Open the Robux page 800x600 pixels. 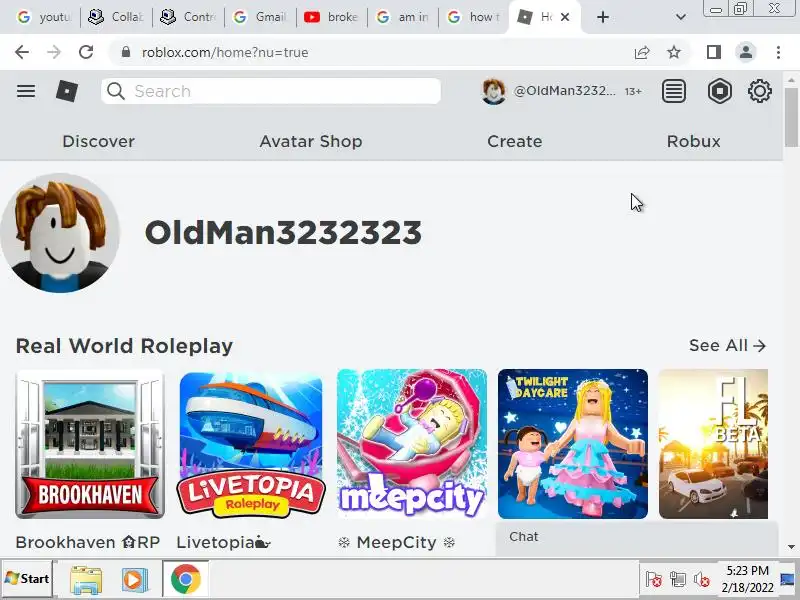pos(693,141)
